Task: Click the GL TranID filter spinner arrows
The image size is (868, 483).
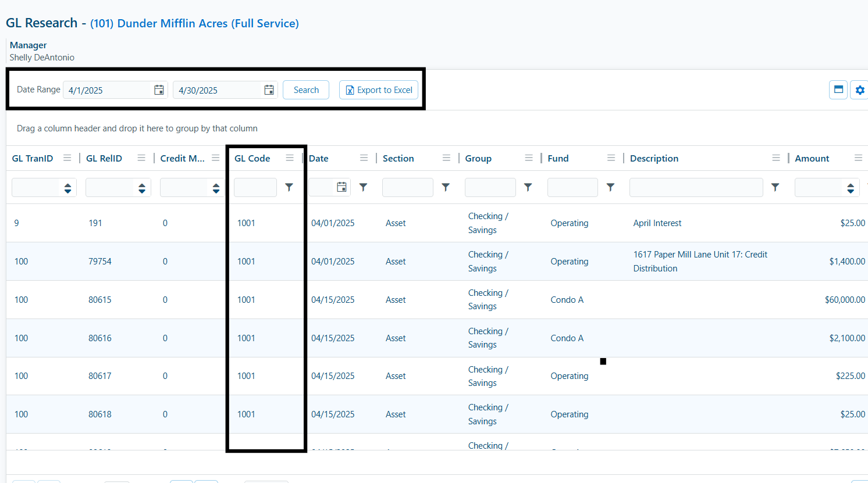Action: (x=68, y=188)
